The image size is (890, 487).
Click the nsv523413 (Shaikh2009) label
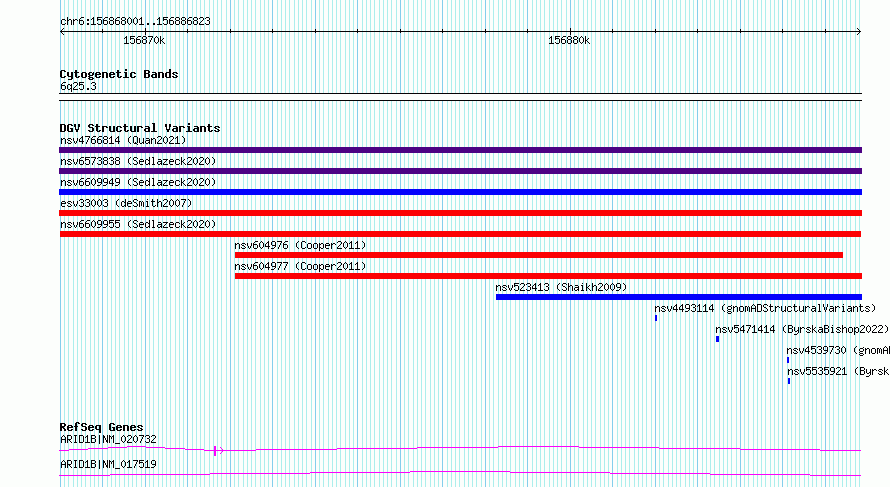(x=561, y=287)
